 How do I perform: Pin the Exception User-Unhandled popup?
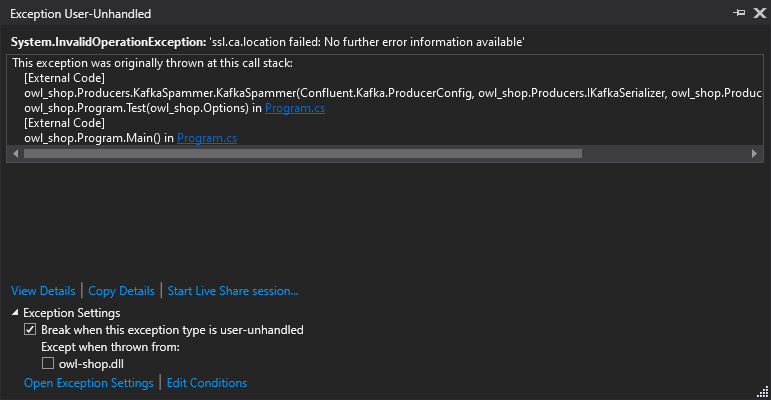coord(739,13)
